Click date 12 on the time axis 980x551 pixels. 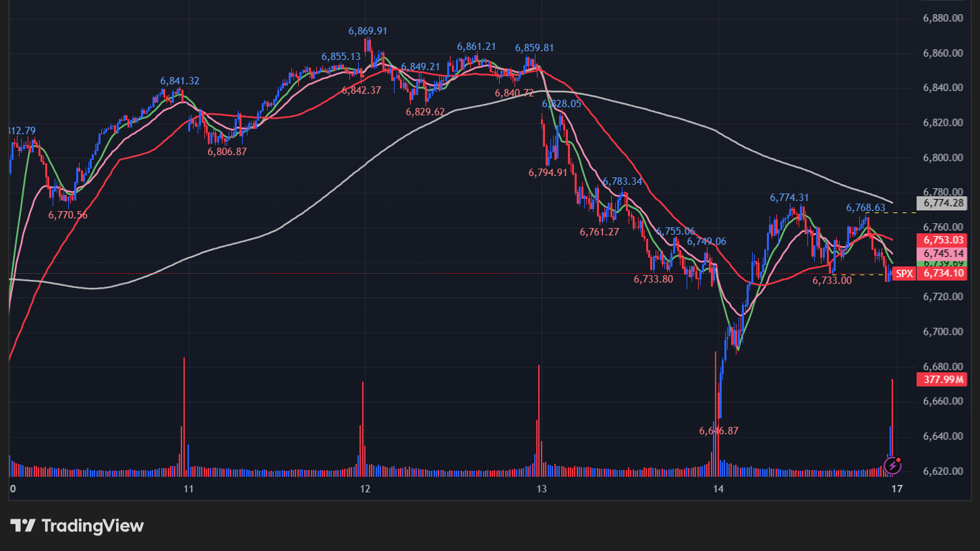[x=365, y=488]
